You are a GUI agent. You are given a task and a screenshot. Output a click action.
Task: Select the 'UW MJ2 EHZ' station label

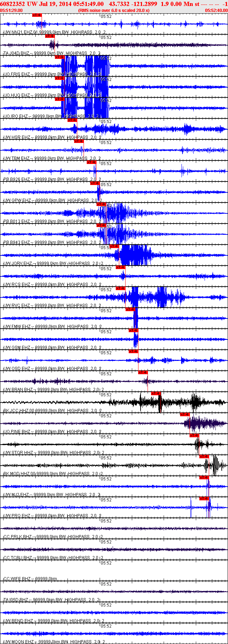pos(16,495)
